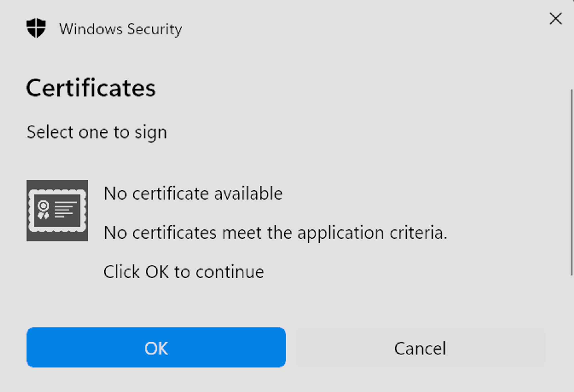Click the "Certificates" heading
Screen dimensions: 574x392
(x=91, y=88)
